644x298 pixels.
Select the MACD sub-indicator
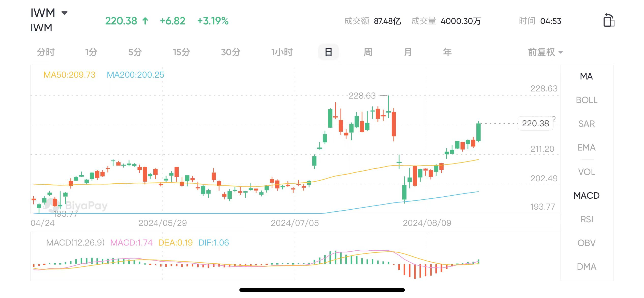coord(587,196)
